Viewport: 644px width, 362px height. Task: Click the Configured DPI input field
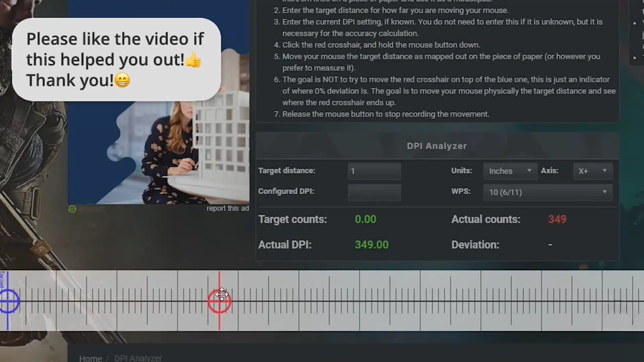click(374, 192)
